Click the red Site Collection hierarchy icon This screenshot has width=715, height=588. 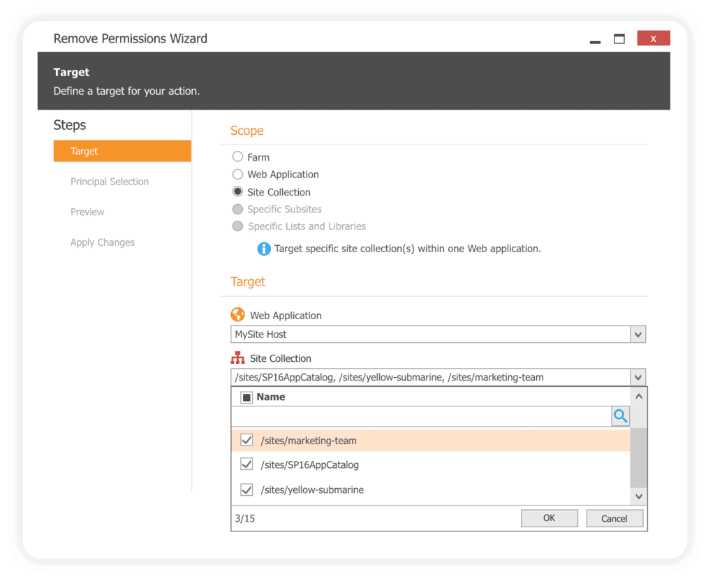tap(237, 358)
